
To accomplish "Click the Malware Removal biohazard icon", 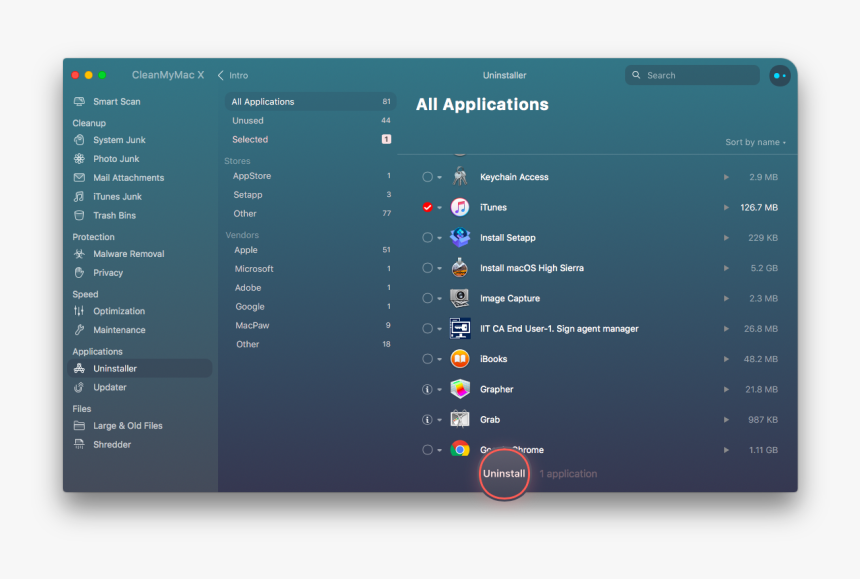I will (x=80, y=254).
